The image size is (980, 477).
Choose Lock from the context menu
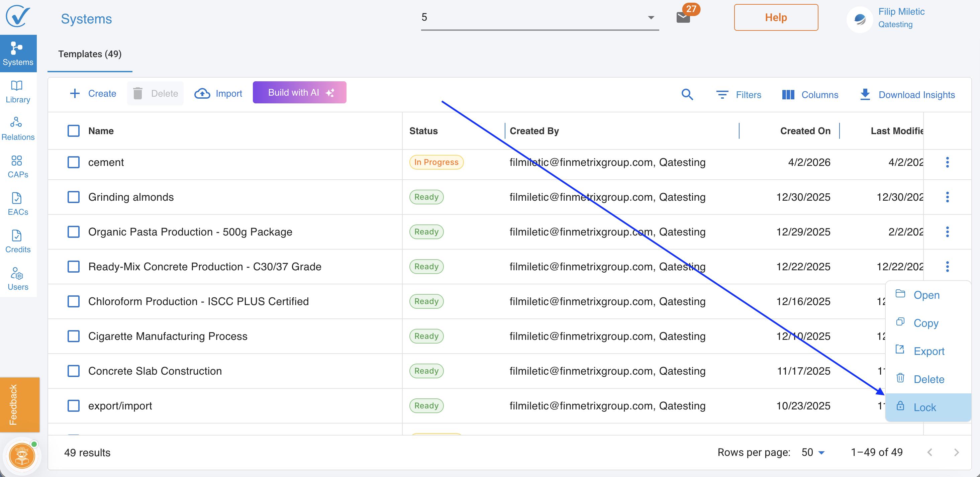point(924,407)
